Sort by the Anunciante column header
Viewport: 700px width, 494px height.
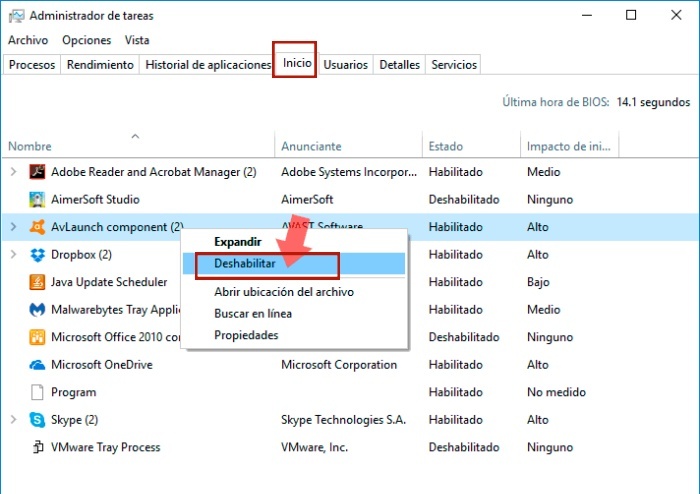tap(348, 146)
